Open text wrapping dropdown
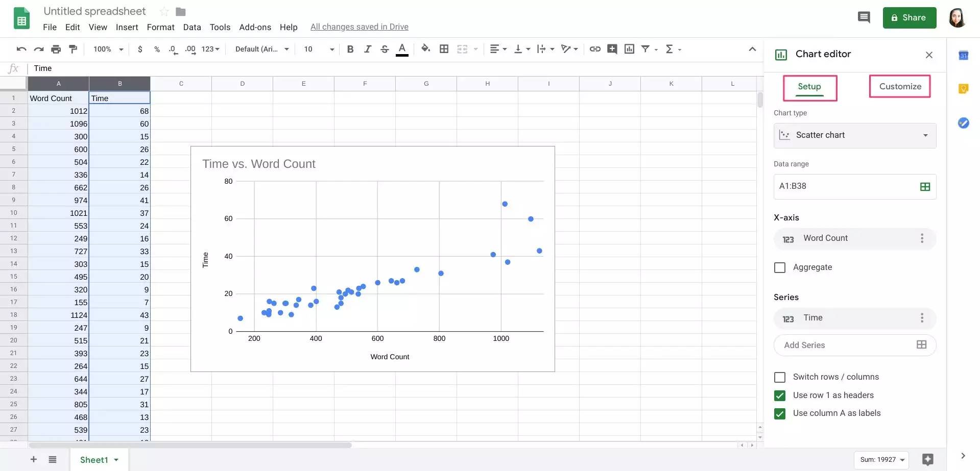This screenshot has width=980, height=471. point(545,49)
